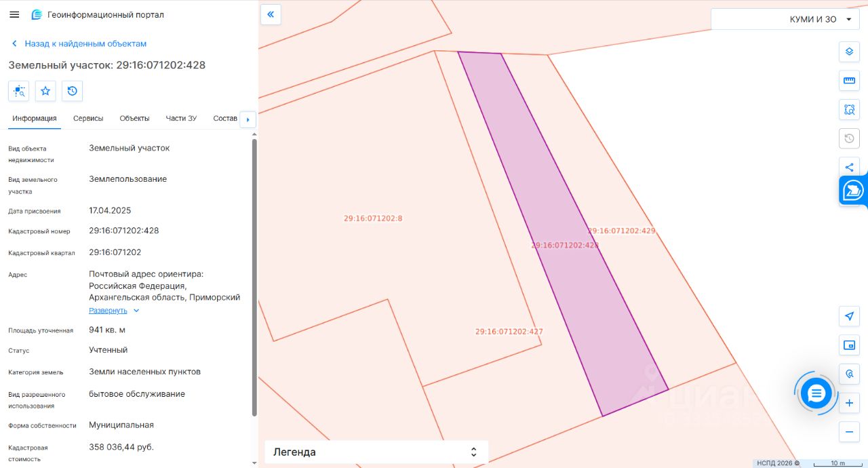Open the parcel history clock icon

click(x=72, y=91)
